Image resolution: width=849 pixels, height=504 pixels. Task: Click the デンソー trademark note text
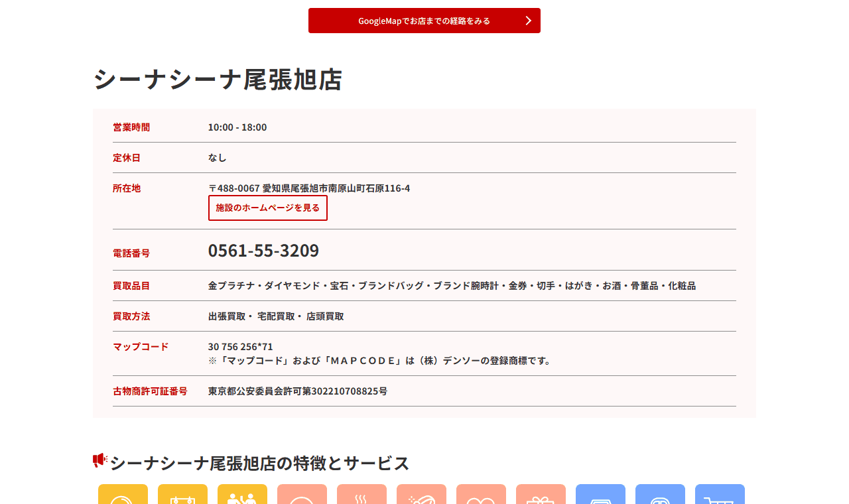tap(380, 361)
